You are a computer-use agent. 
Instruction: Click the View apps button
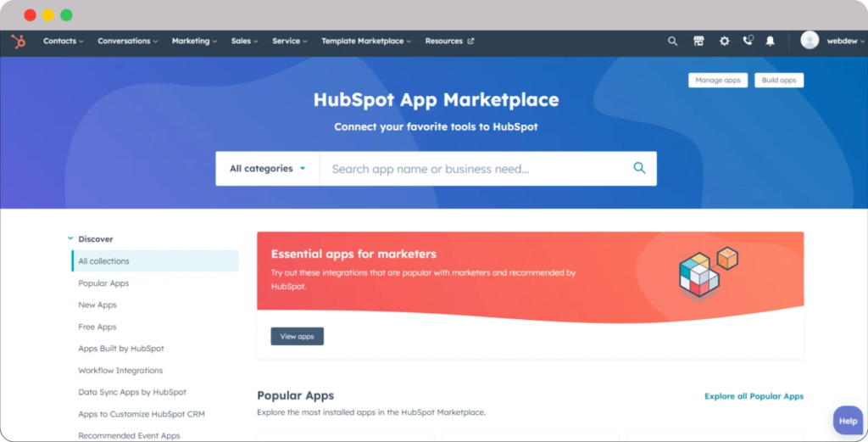tap(297, 336)
